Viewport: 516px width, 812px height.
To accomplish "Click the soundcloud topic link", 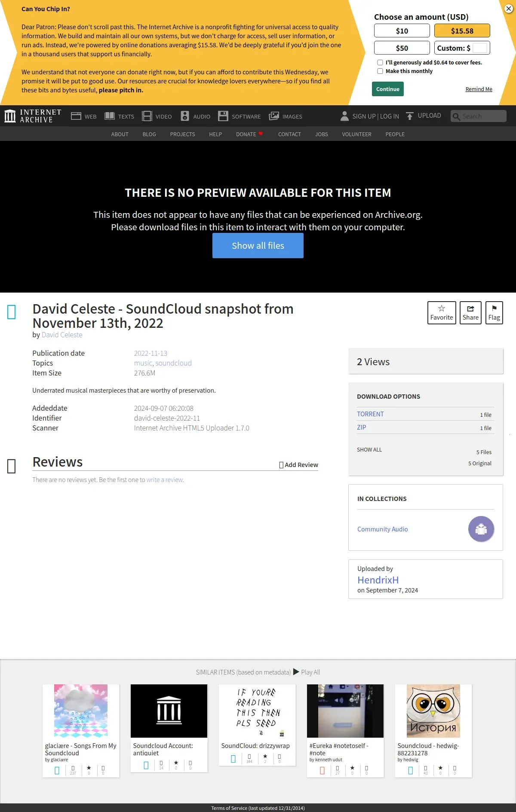I will (x=174, y=363).
